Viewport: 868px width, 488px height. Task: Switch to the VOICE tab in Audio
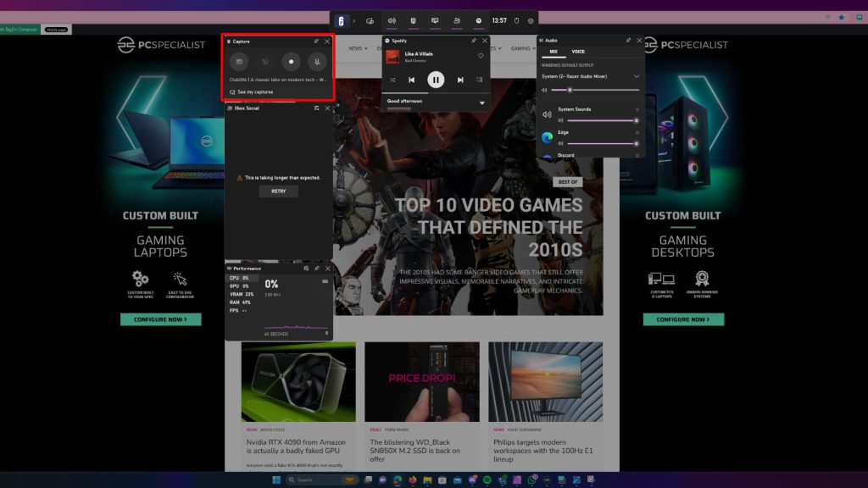click(x=579, y=51)
